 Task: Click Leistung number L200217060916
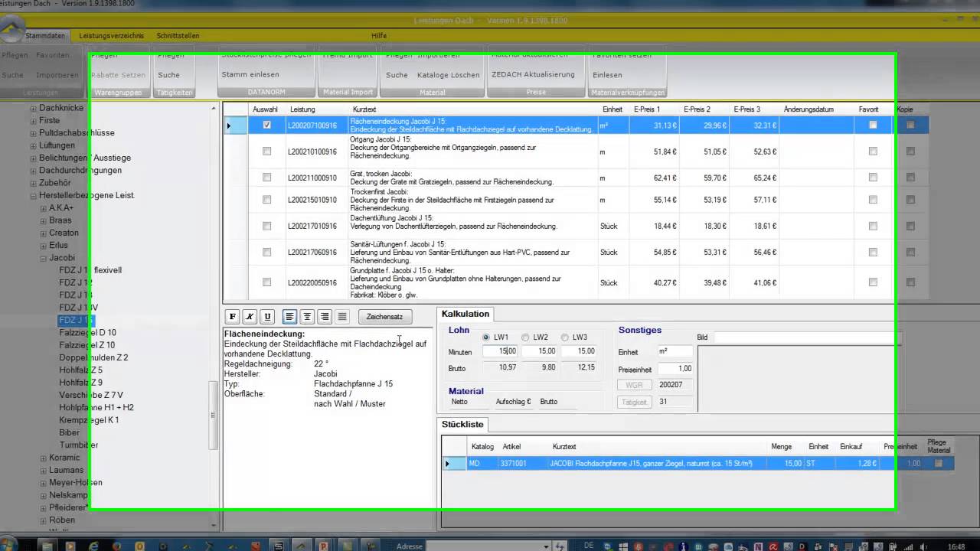point(312,253)
